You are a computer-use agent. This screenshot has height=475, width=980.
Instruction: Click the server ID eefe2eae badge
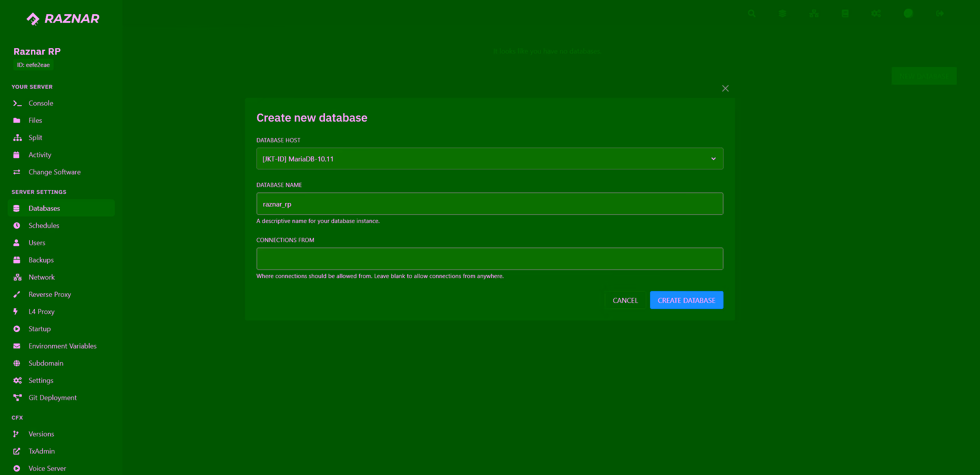pos(33,65)
